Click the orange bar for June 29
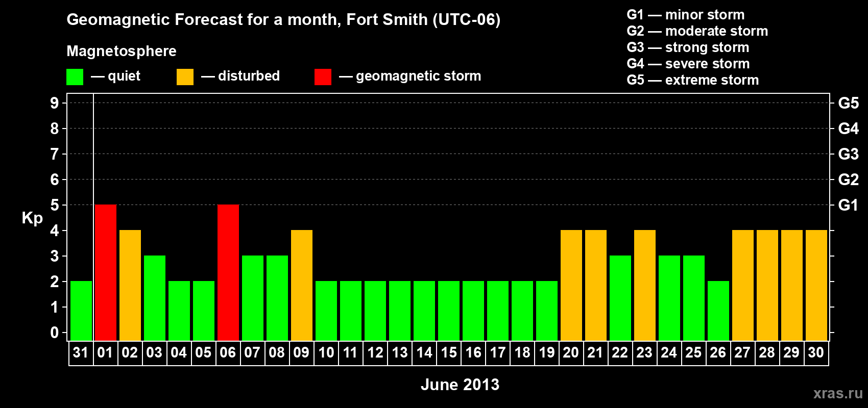The width and height of the screenshot is (868, 408). coord(792,285)
